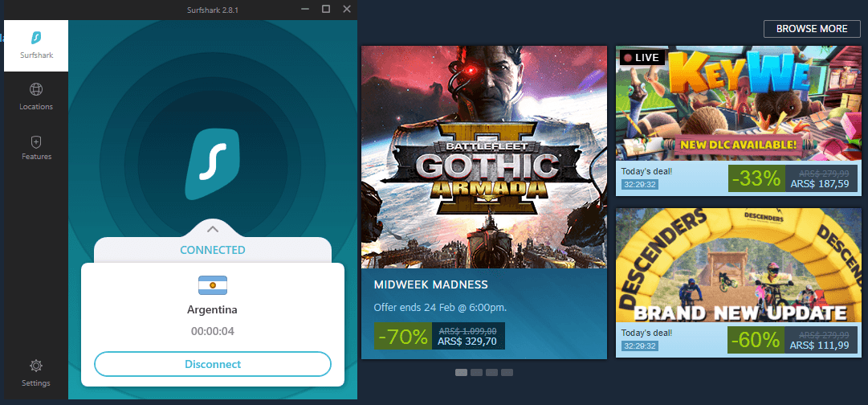Screen dimensions: 868x405
Task: Click the ARS$ 329,70 price
Action: click(467, 342)
